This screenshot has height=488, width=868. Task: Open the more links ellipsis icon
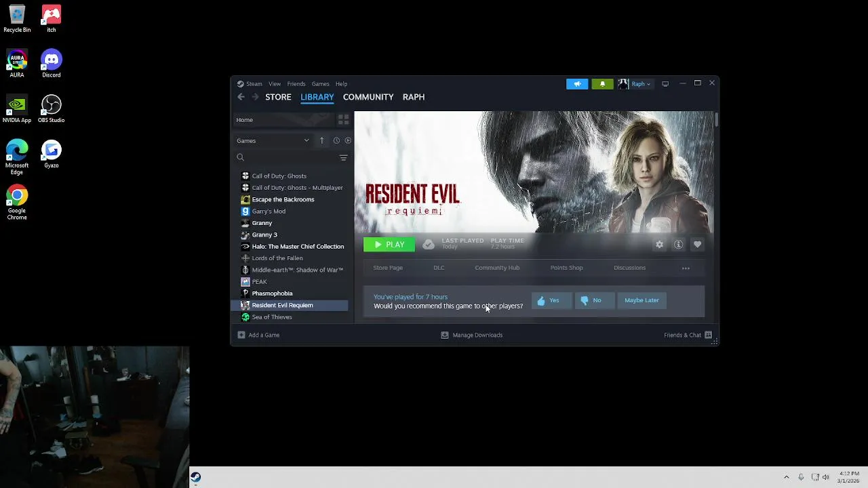pos(686,268)
